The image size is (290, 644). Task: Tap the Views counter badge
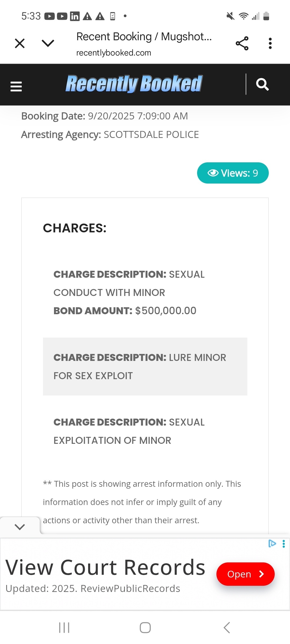click(x=233, y=173)
